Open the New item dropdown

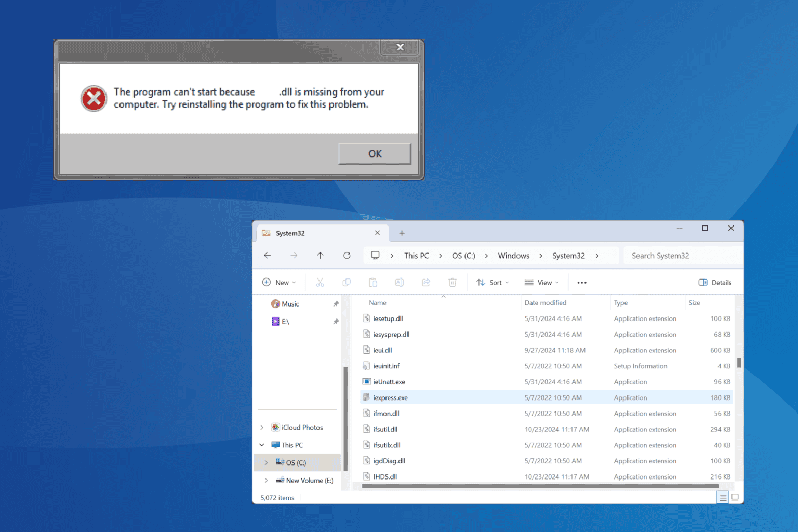(279, 283)
